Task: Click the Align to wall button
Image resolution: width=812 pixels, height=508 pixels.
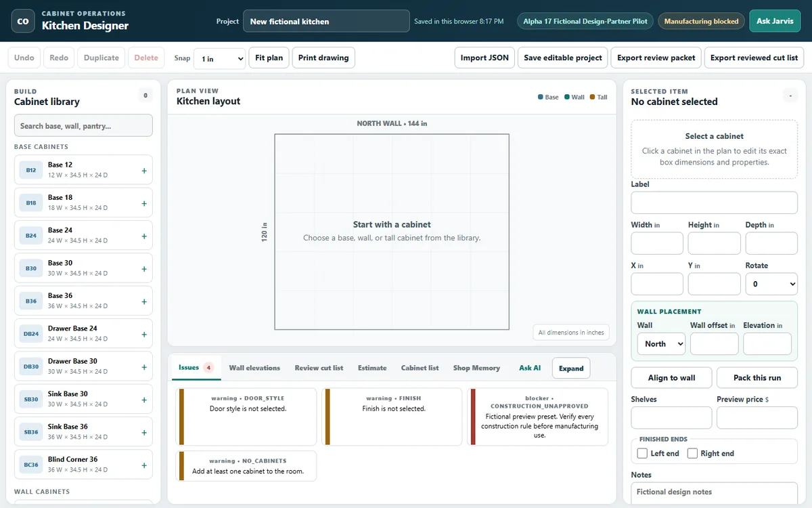Action: tap(671, 378)
